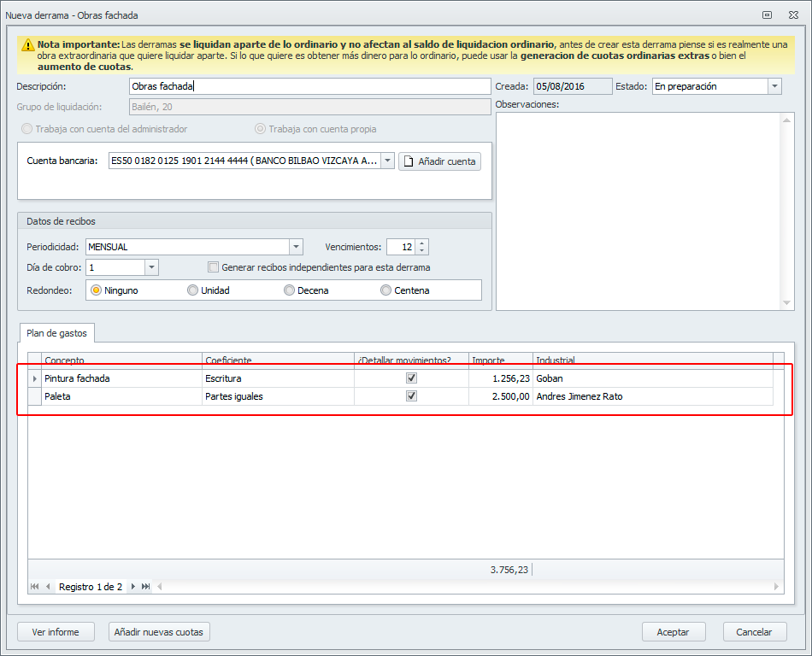Choose Ninguno rounding option
This screenshot has width=812, height=656.
pyautogui.click(x=96, y=290)
